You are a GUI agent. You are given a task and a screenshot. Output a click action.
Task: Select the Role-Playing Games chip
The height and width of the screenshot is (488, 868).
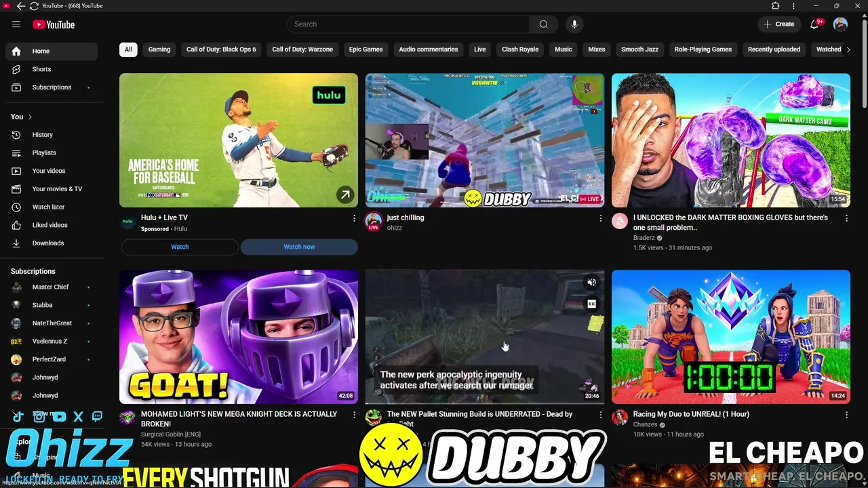pyautogui.click(x=703, y=49)
